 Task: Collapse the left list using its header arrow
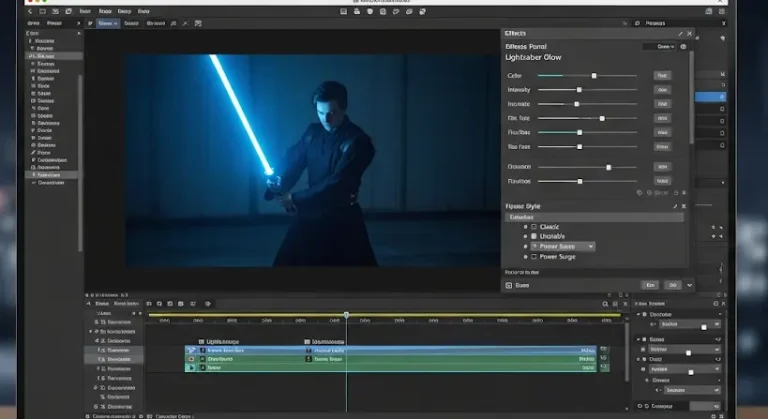[78, 33]
